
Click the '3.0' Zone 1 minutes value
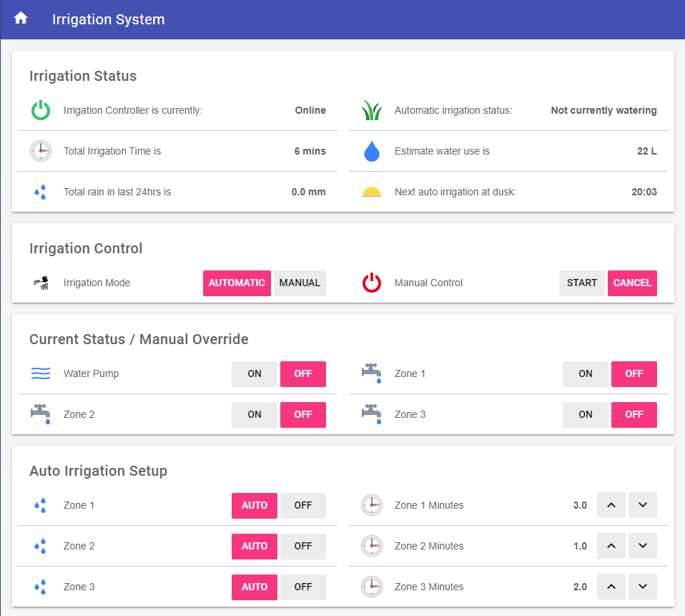tap(580, 505)
